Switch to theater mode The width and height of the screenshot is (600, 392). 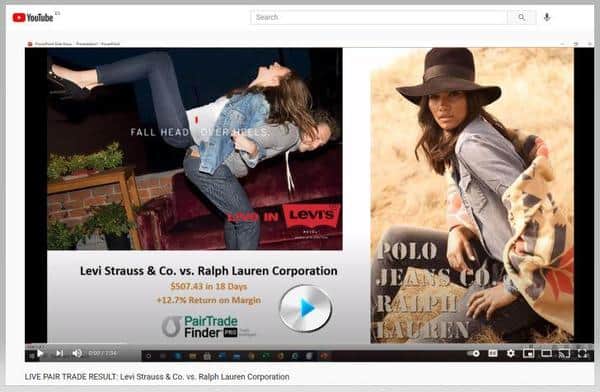click(546, 353)
